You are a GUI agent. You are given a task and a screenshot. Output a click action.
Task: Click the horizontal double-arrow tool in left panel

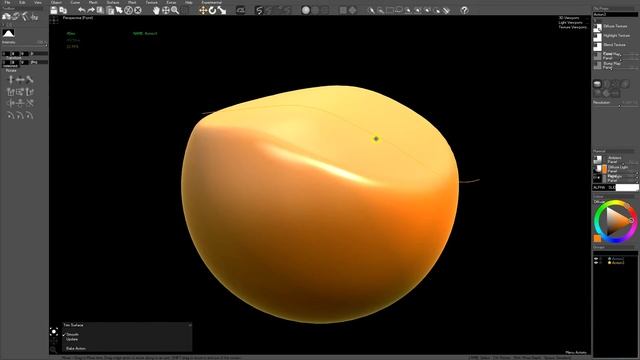coord(20,80)
